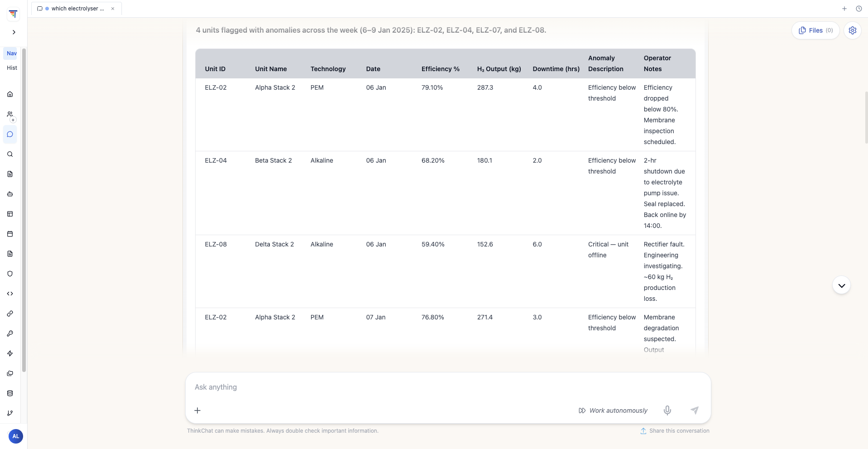
Task: Open the settings gear icon
Action: (x=853, y=30)
